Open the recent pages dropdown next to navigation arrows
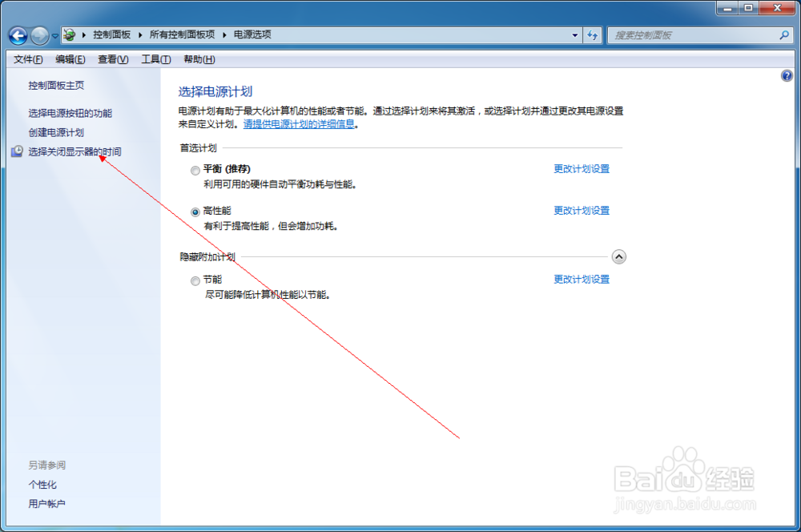 [54, 34]
